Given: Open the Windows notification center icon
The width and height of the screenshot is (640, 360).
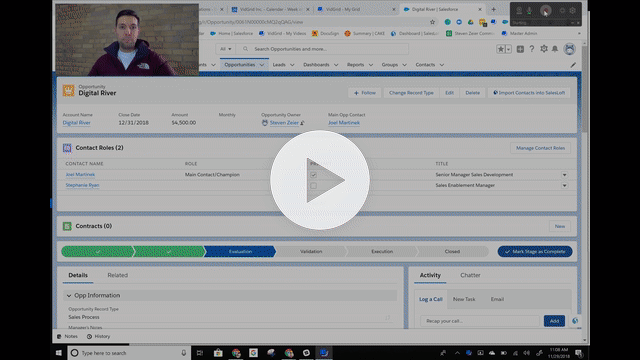Looking at the screenshot, I should click(578, 353).
